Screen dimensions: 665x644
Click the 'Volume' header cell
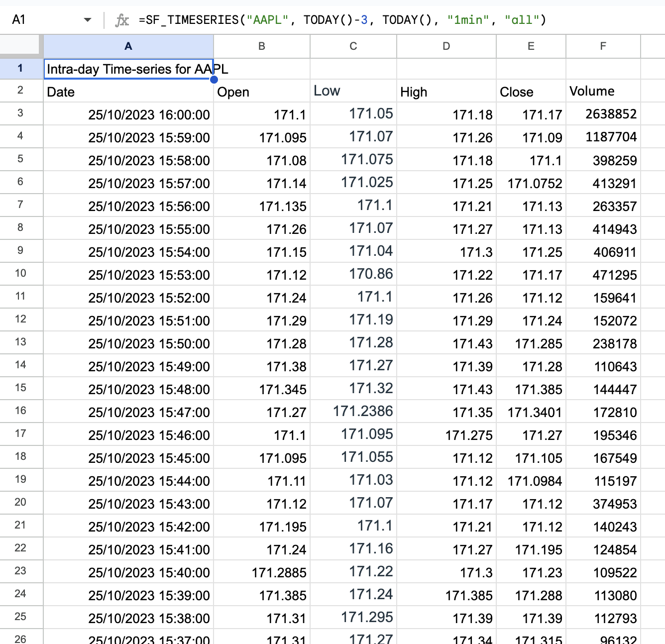[x=603, y=91]
